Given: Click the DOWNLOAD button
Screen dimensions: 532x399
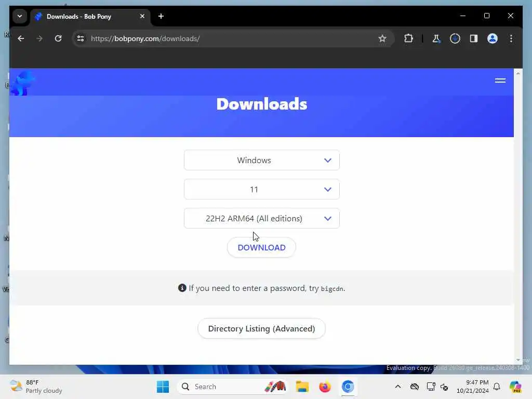Looking at the screenshot, I should [262, 248].
